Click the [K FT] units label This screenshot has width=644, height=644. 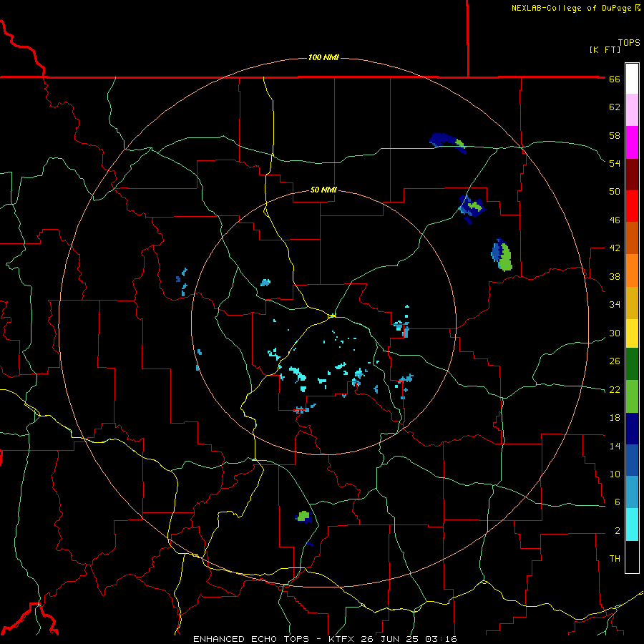(x=605, y=49)
